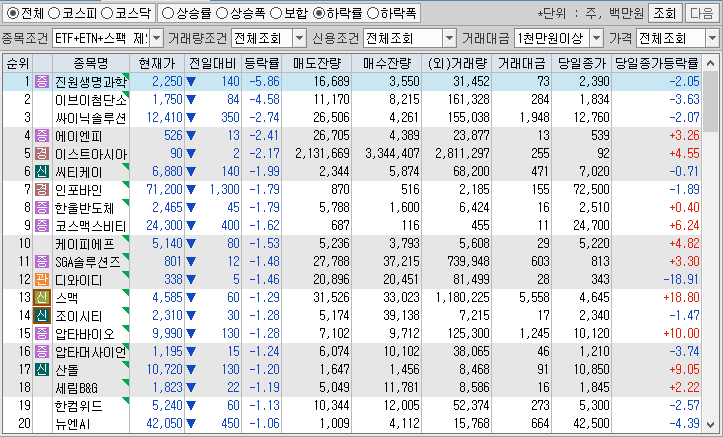The image size is (723, 437).
Task: Click the vertical scrollbar thumb
Action: pos(710,101)
